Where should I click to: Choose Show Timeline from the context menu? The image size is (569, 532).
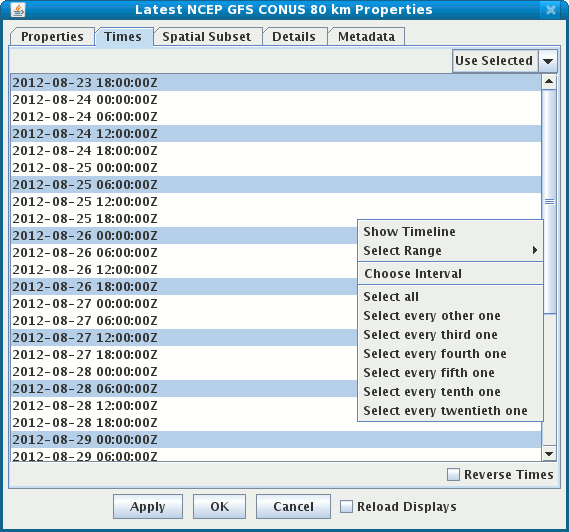[450, 232]
